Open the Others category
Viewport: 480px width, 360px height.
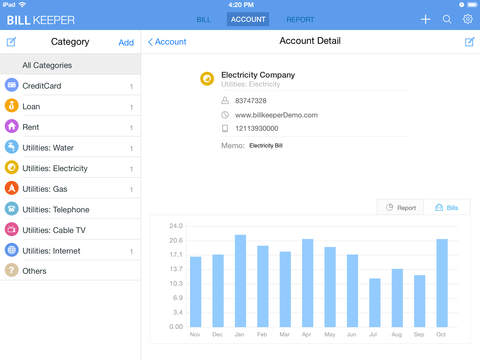pos(70,271)
